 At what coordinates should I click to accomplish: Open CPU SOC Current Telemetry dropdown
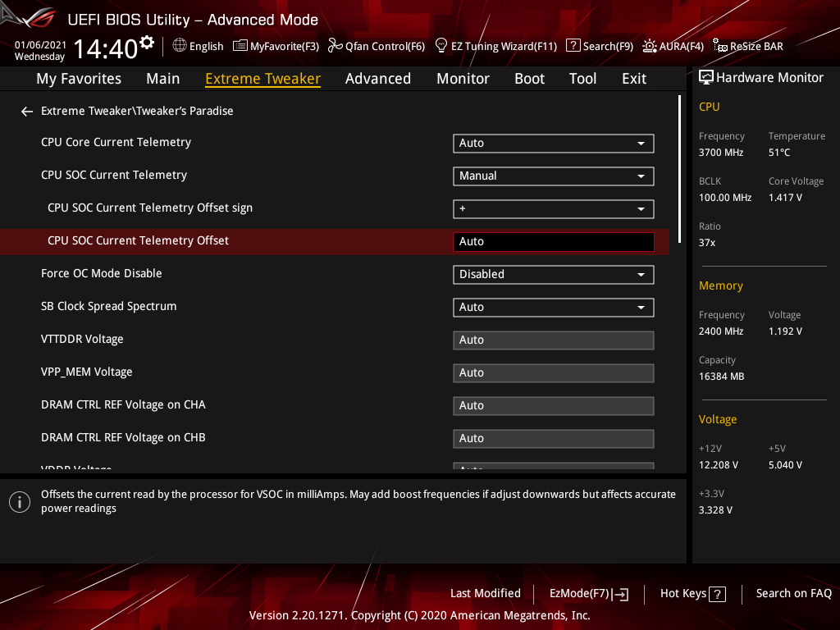(x=554, y=176)
